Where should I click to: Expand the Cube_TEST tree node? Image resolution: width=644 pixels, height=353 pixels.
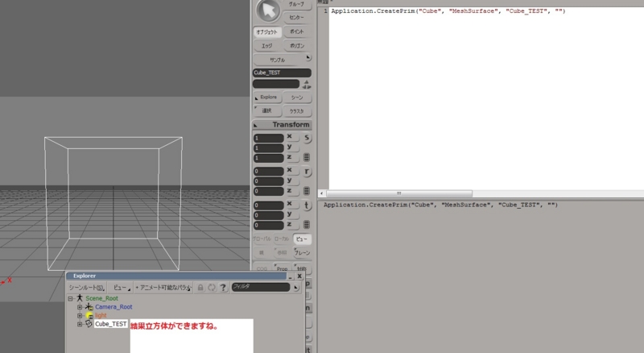[80, 325]
